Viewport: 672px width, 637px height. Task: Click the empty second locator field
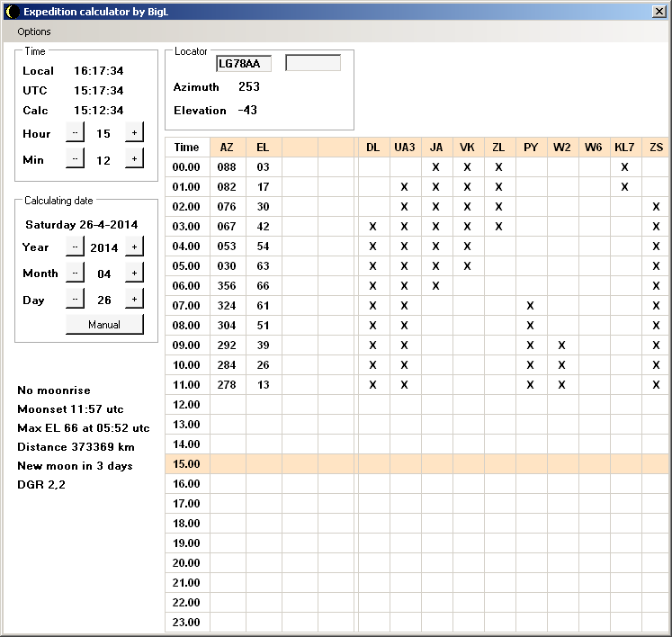313,63
